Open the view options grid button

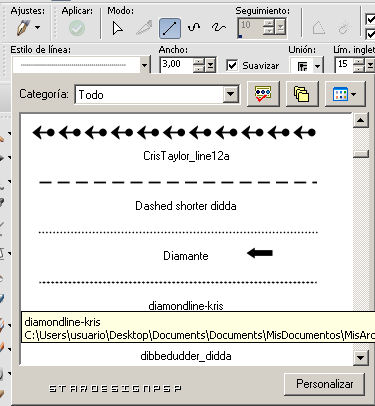(345, 94)
